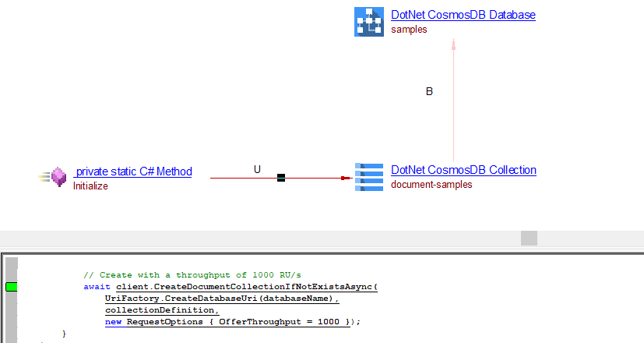644x343 pixels.
Task: Click the "U" label on the red link
Action: [x=257, y=168]
